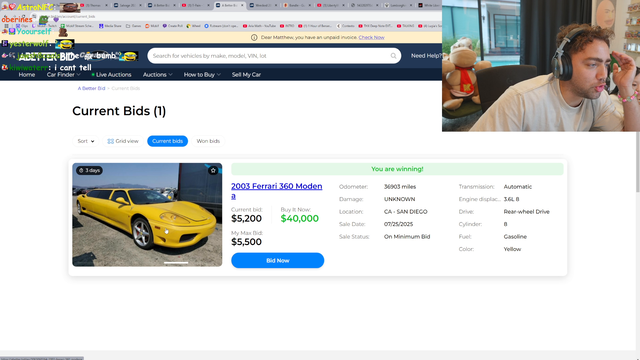Switch to the Bundle browser tab
Screen dimensions: 640x360
point(297,5)
